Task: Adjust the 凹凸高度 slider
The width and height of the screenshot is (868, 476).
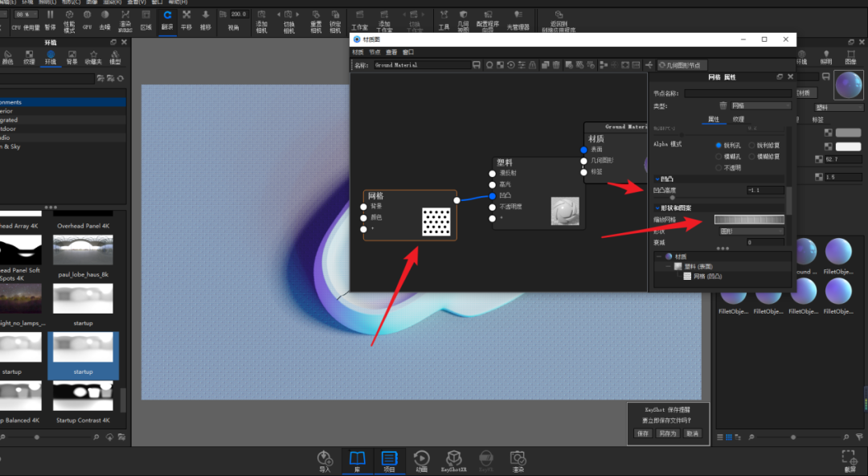Action: [673, 197]
